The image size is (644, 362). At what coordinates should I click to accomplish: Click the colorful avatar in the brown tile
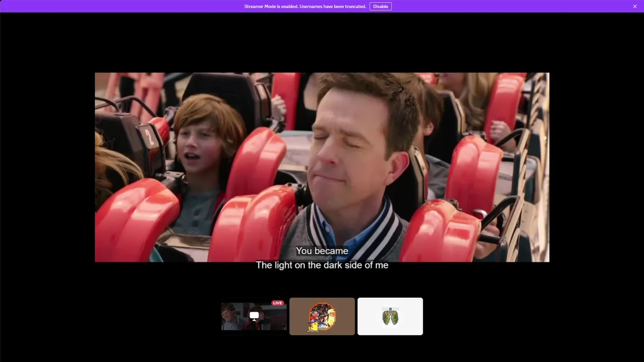pyautogui.click(x=322, y=316)
